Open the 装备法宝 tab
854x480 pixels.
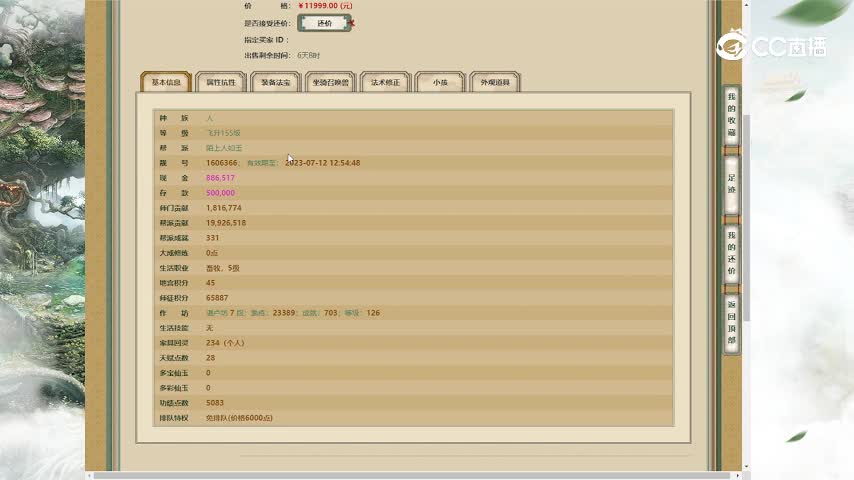pos(275,83)
